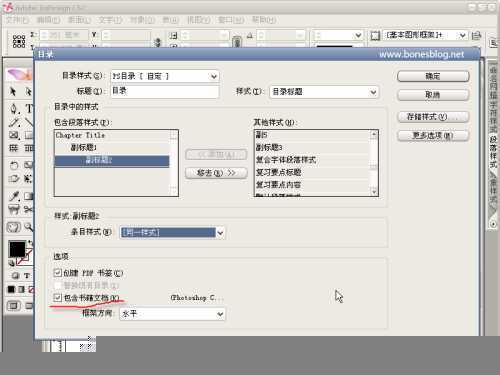Click reference point grid in control panel
Screen dimensions: 500x375
(x=19, y=41)
